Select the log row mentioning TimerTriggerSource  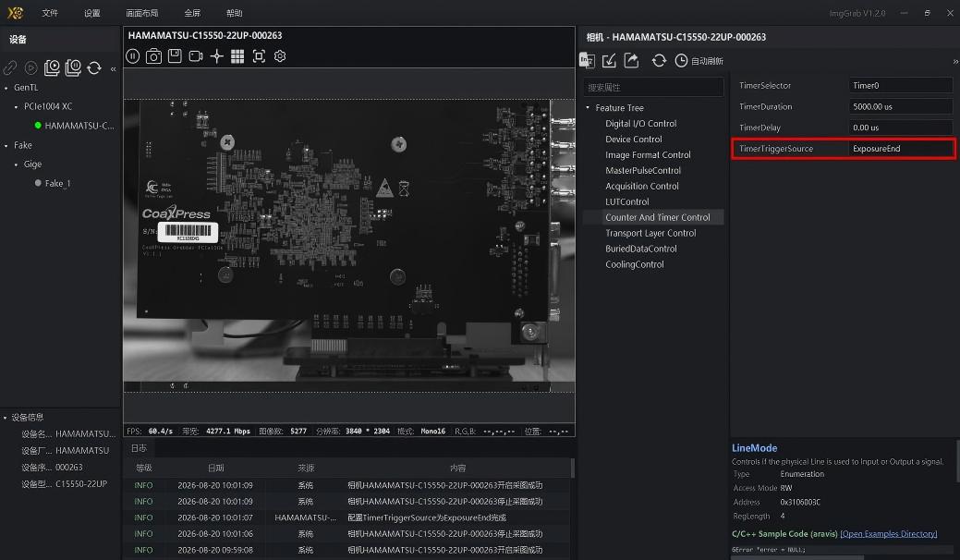(347, 517)
